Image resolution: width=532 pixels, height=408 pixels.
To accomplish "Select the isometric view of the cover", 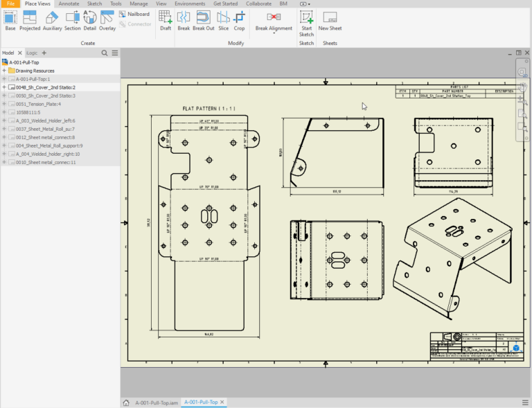I will point(452,258).
